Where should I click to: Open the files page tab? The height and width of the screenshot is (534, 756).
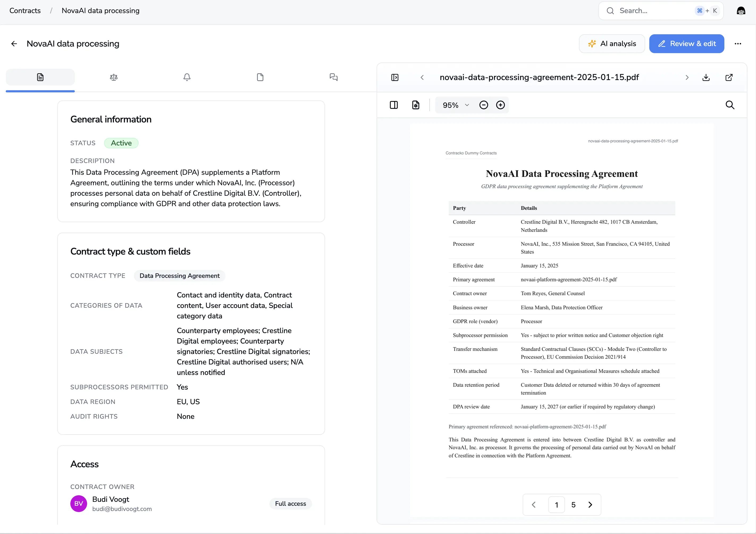260,77
